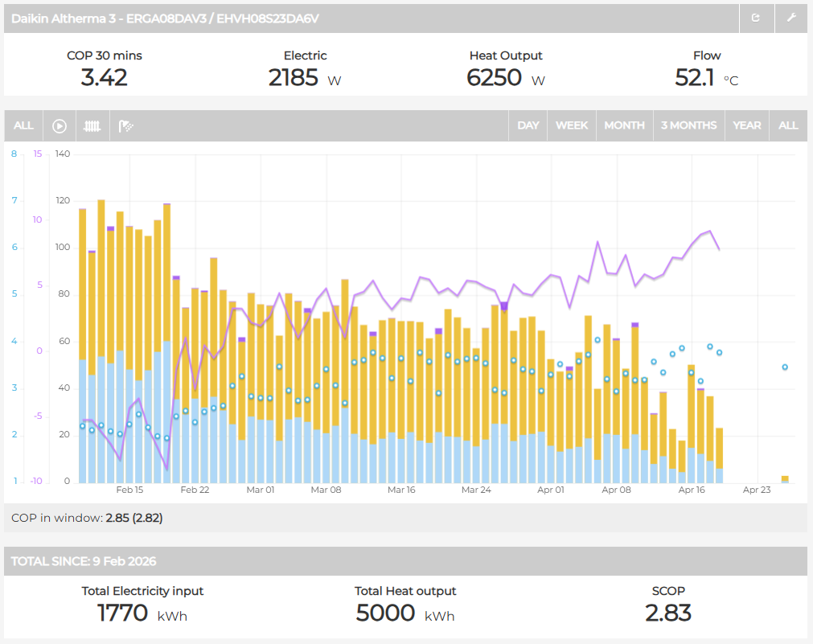Click the COP 30 mins value

click(104, 77)
